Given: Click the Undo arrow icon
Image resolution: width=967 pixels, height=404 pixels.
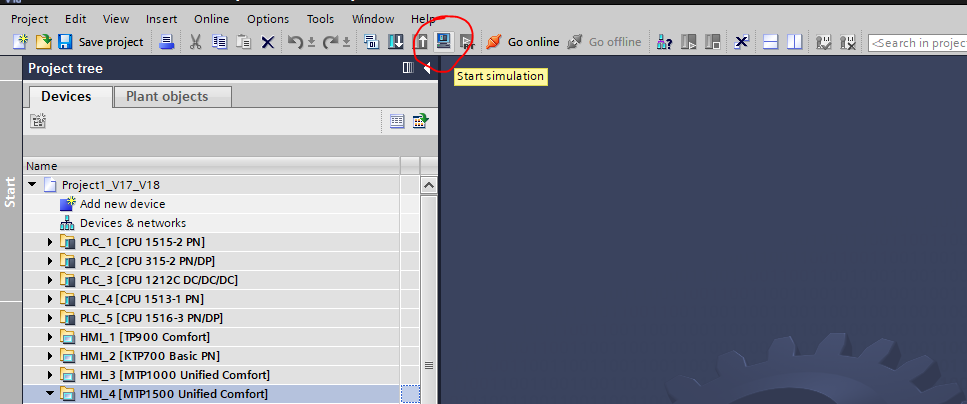Looking at the screenshot, I should pyautogui.click(x=295, y=41).
